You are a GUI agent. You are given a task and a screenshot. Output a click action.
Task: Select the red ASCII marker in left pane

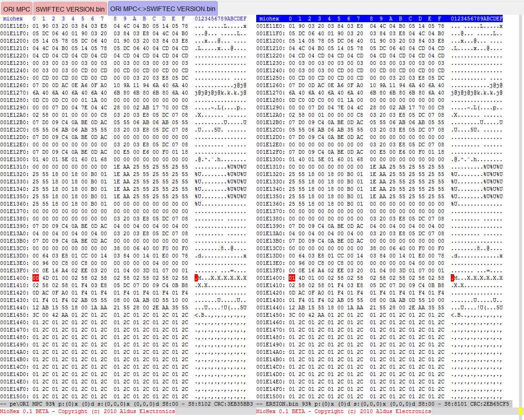tap(197, 278)
